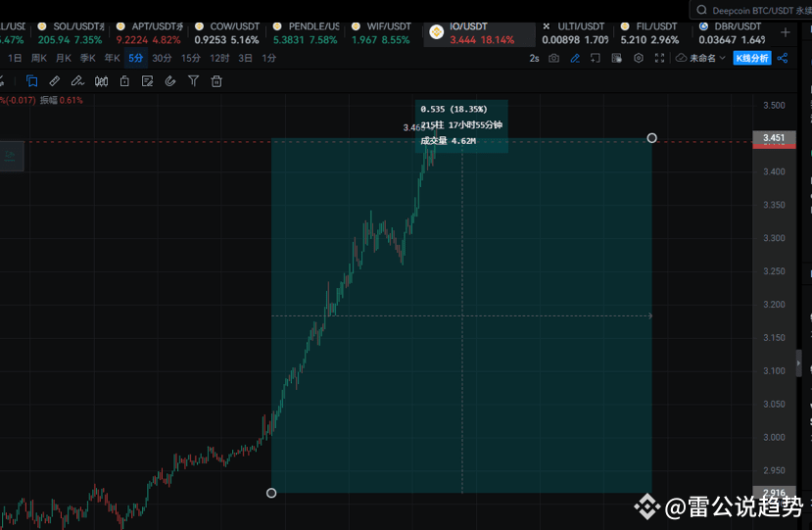The image size is (812, 530).
Task: Click the 3.451 current price label
Action: pyautogui.click(x=774, y=138)
